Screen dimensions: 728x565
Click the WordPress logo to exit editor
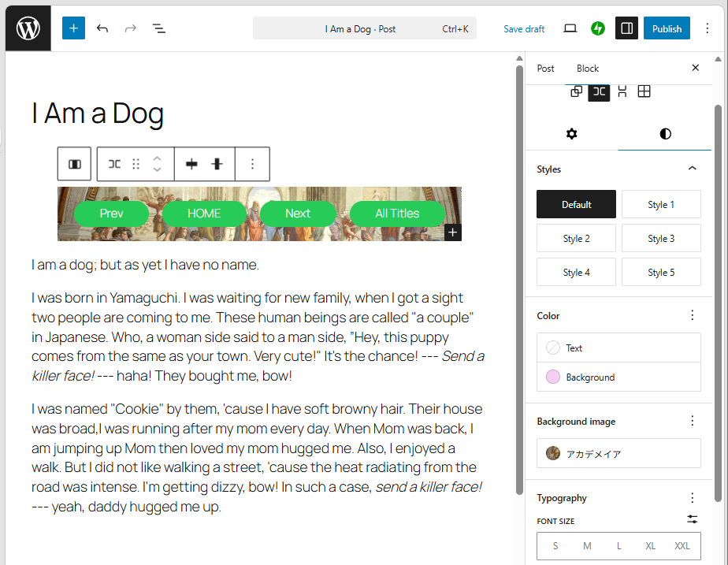pyautogui.click(x=28, y=28)
